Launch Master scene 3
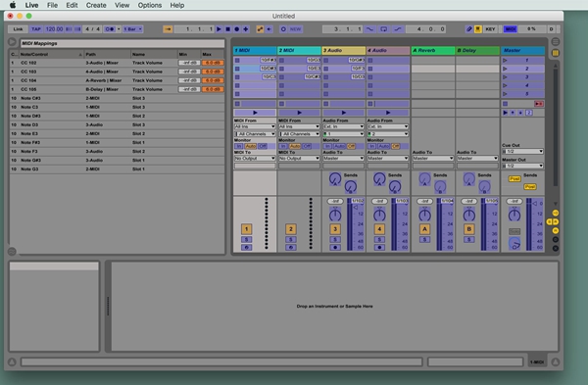The height and width of the screenshot is (385, 588). click(x=505, y=76)
